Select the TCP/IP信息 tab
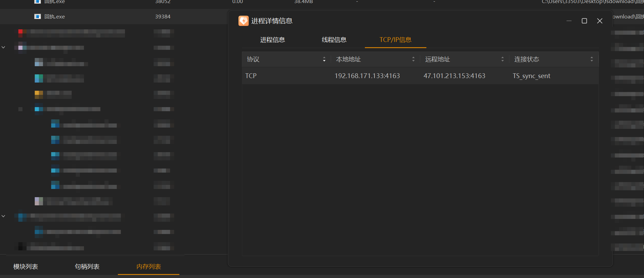644x278 pixels. pyautogui.click(x=395, y=40)
